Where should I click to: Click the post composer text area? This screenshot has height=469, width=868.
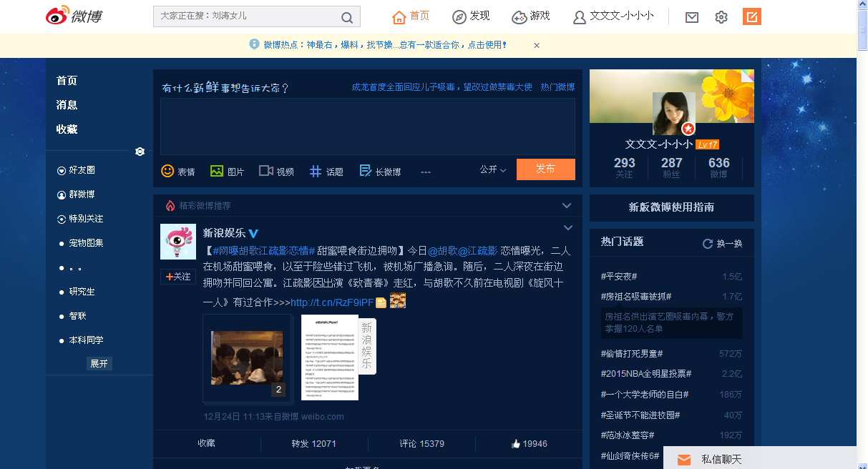pos(368,127)
